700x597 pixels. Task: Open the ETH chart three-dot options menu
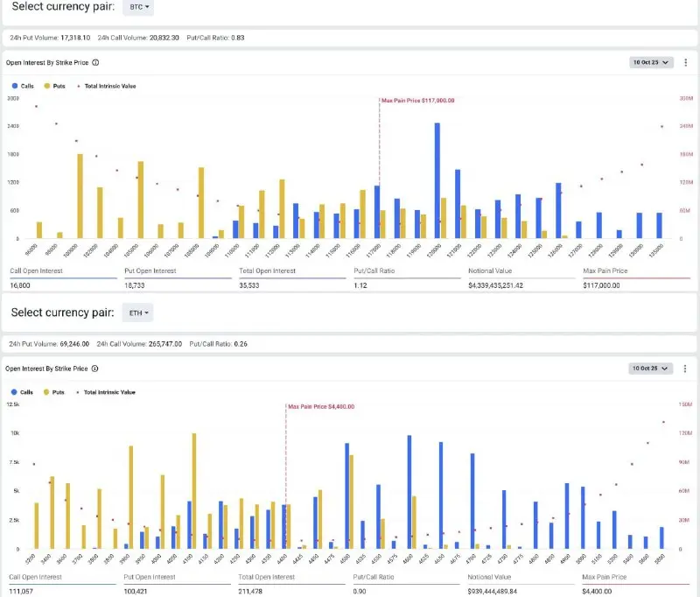685,369
